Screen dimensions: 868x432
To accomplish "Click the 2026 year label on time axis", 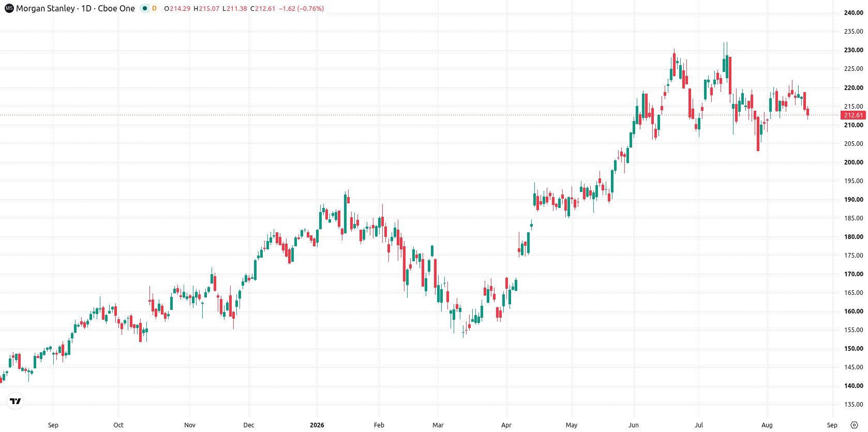I will (317, 425).
